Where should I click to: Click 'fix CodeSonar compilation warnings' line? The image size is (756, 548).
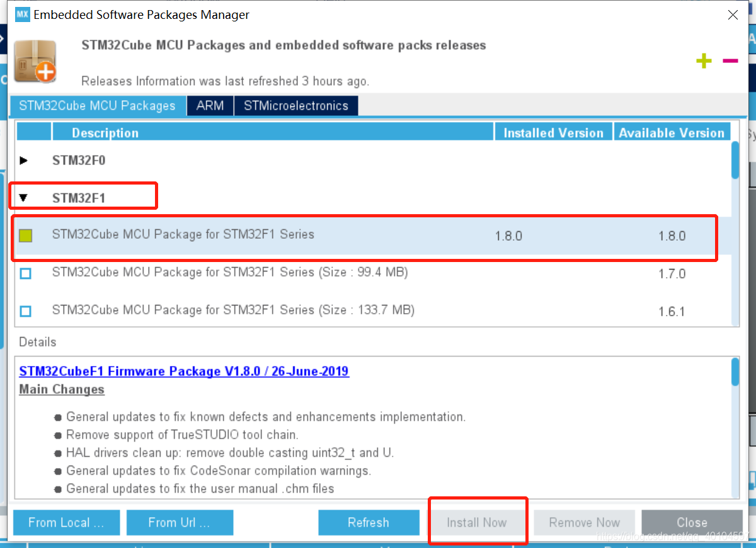click(219, 471)
